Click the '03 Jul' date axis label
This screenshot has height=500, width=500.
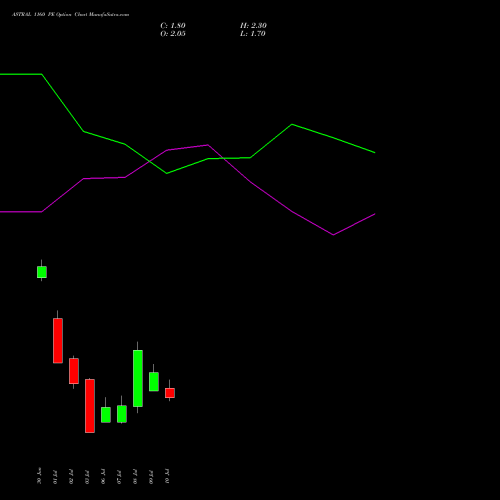click(87, 477)
